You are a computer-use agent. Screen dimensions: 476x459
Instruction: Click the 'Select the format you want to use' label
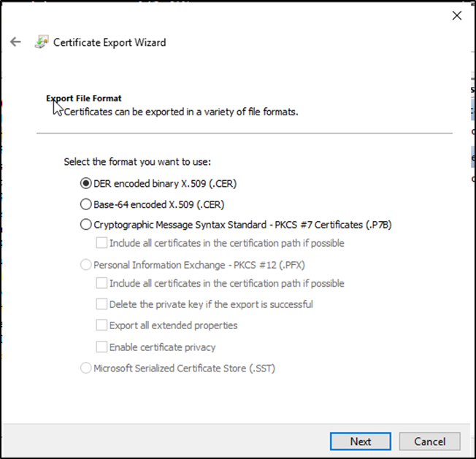pyautogui.click(x=137, y=162)
